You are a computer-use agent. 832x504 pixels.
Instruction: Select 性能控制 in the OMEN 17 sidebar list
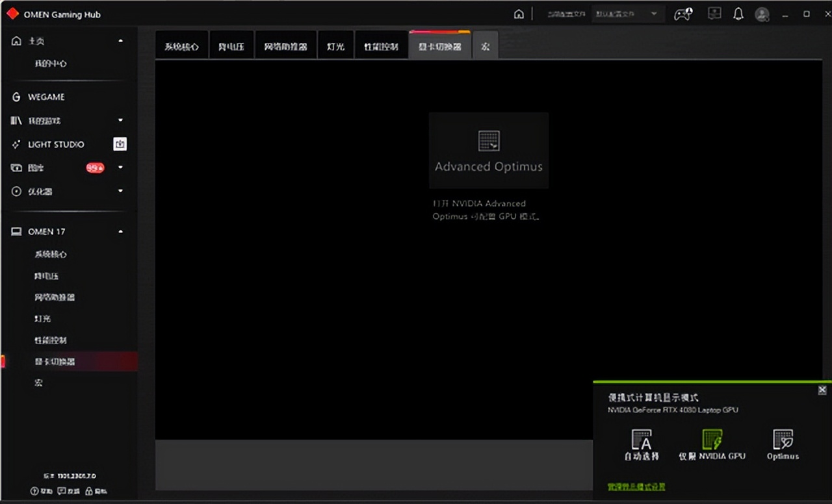[51, 340]
